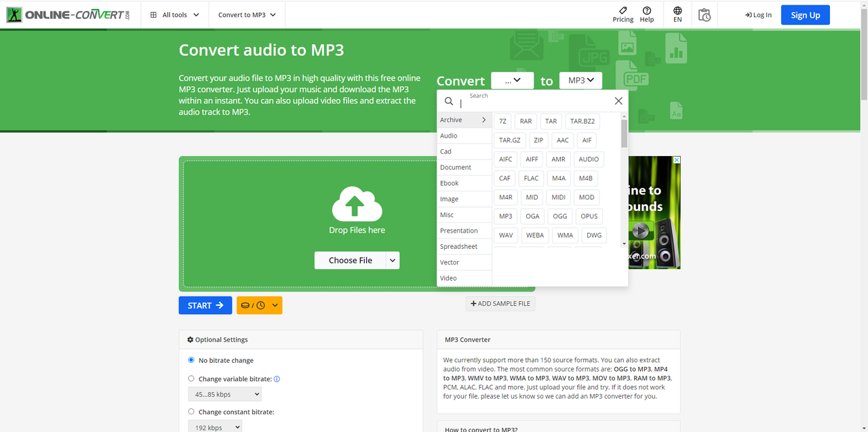Click the format Search input field

(536, 102)
